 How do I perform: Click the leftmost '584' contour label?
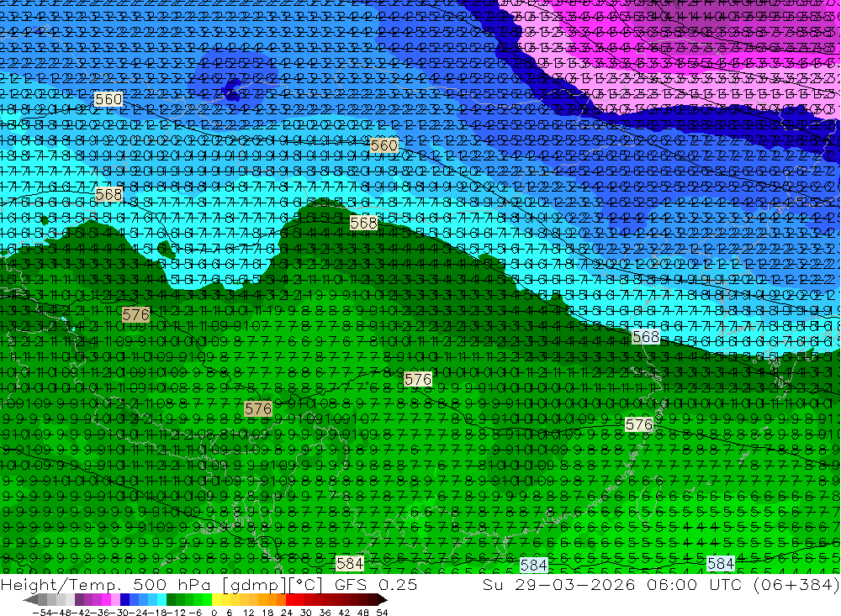pyautogui.click(x=349, y=563)
